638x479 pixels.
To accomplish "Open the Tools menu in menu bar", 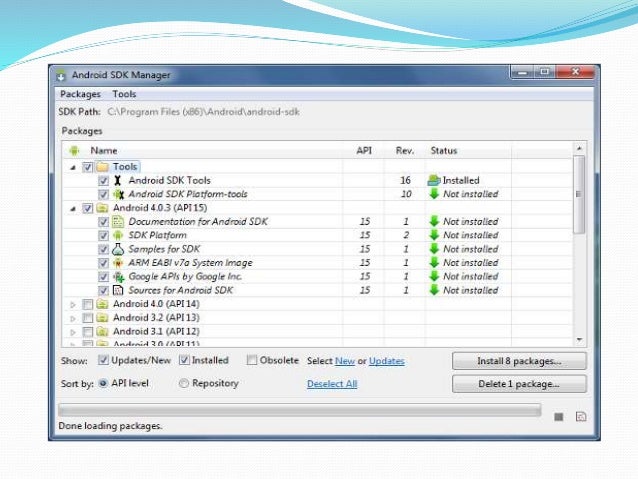I will click(124, 94).
